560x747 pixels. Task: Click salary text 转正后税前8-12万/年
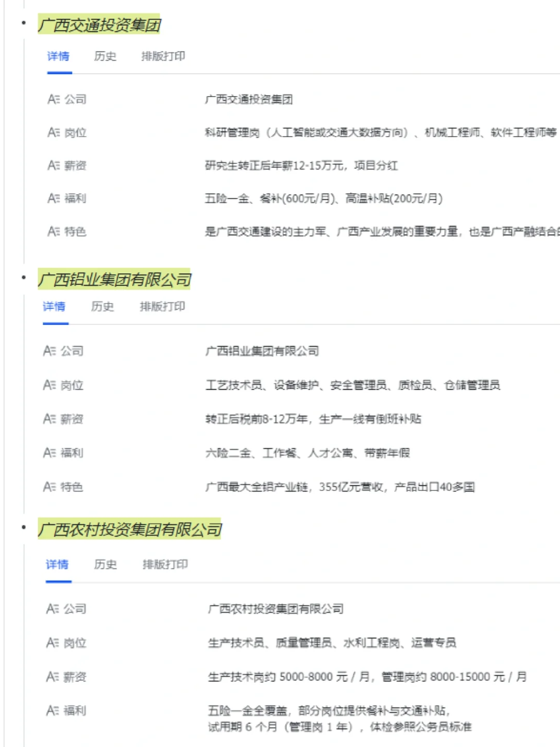coord(257,419)
